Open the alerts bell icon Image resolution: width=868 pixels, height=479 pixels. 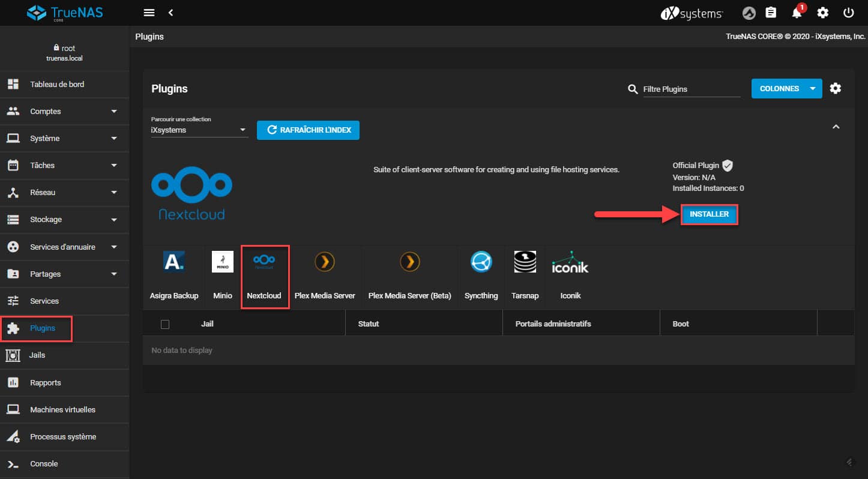pos(797,13)
